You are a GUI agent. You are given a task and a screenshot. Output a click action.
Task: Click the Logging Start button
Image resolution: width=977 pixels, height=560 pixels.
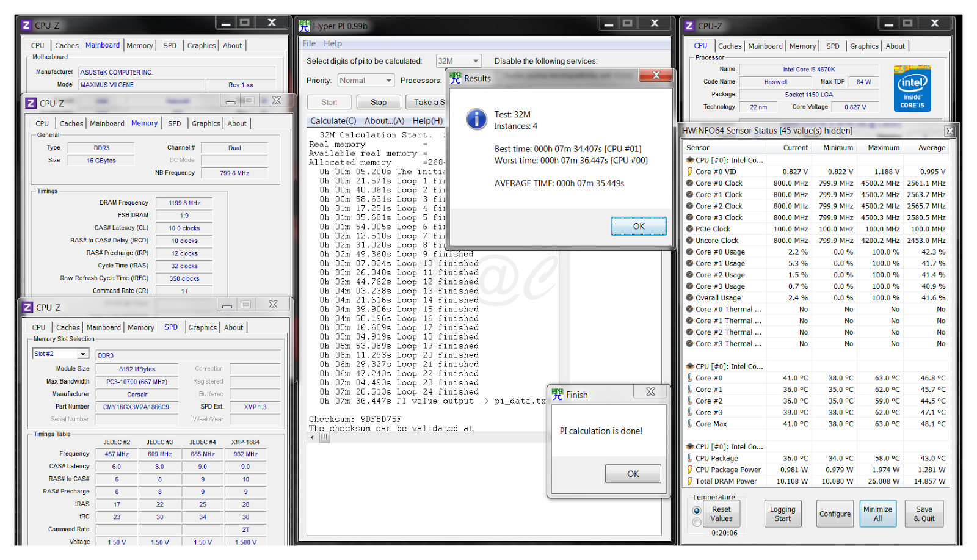click(783, 514)
